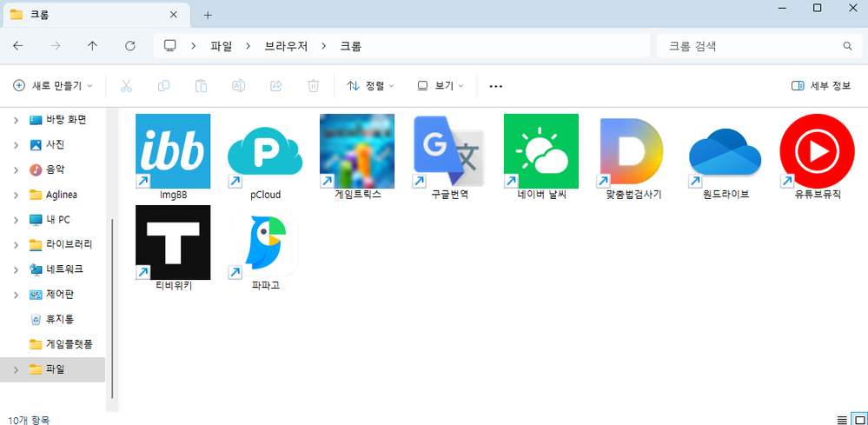868x425 pixels.
Task: Open the 보기 view dropdown
Action: point(441,86)
